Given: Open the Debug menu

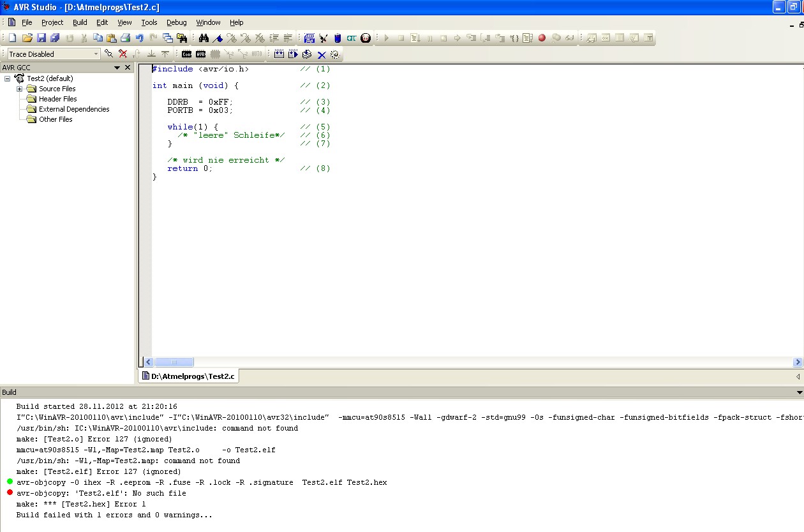Looking at the screenshot, I should [x=177, y=22].
